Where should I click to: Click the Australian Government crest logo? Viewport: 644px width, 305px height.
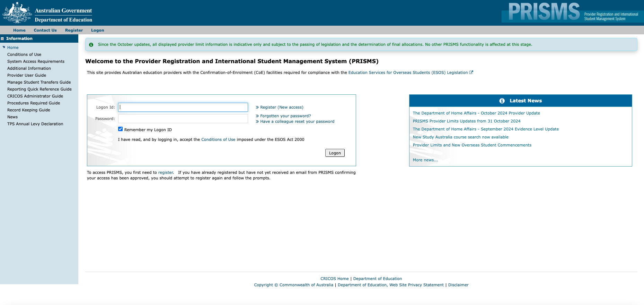(17, 13)
